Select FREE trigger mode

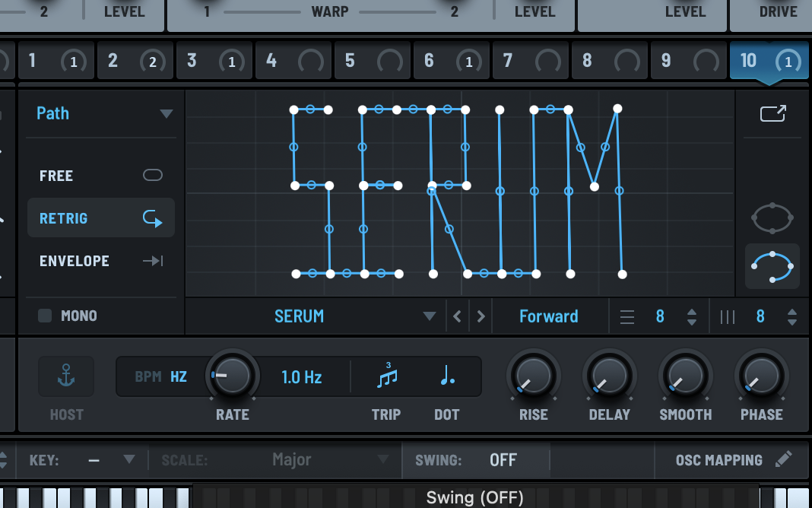point(100,176)
